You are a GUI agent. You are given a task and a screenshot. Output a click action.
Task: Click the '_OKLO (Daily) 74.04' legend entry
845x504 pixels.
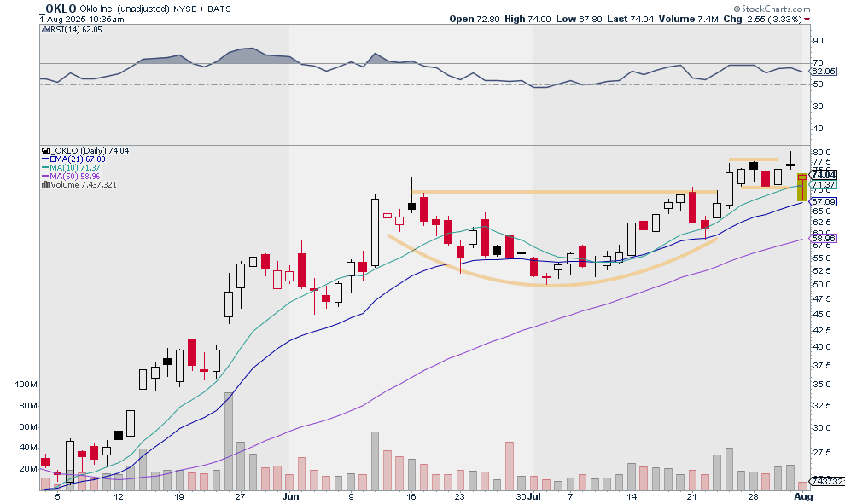[90, 151]
